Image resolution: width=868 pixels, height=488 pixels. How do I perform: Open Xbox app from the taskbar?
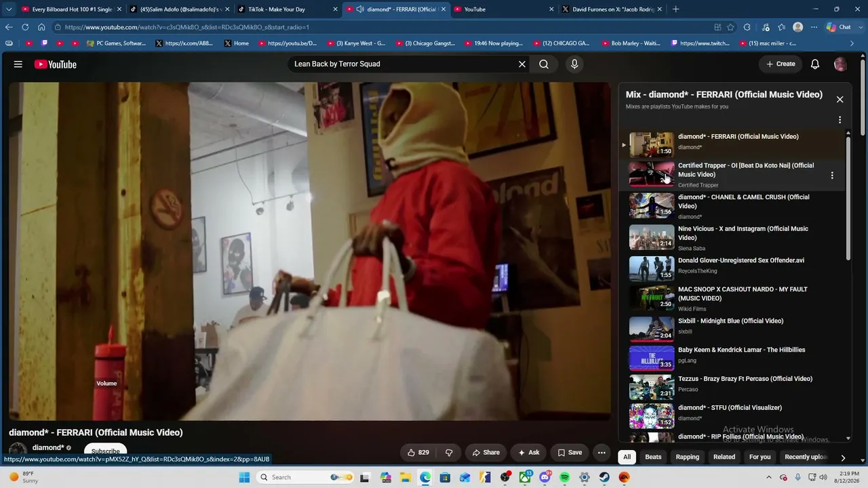pyautogui.click(x=526, y=477)
